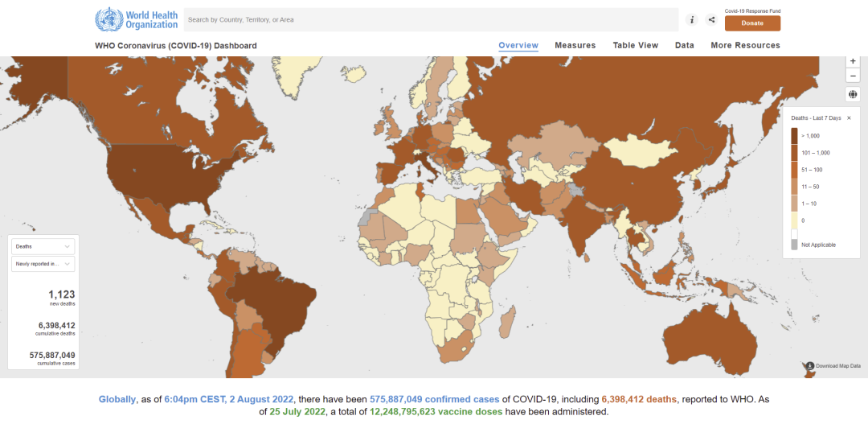Switch to the Overview tab

point(518,46)
